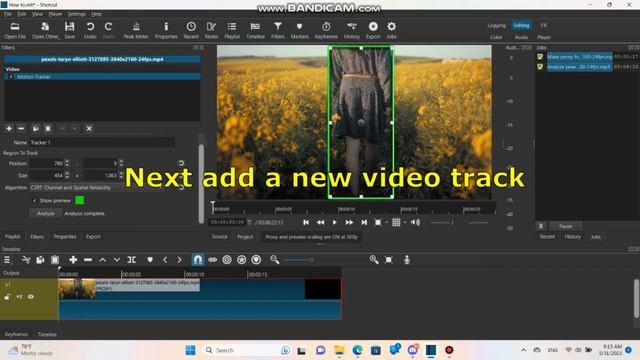Image resolution: width=640 pixels, height=360 pixels.
Task: Switch to the Keyframes tab
Action: tap(16, 334)
